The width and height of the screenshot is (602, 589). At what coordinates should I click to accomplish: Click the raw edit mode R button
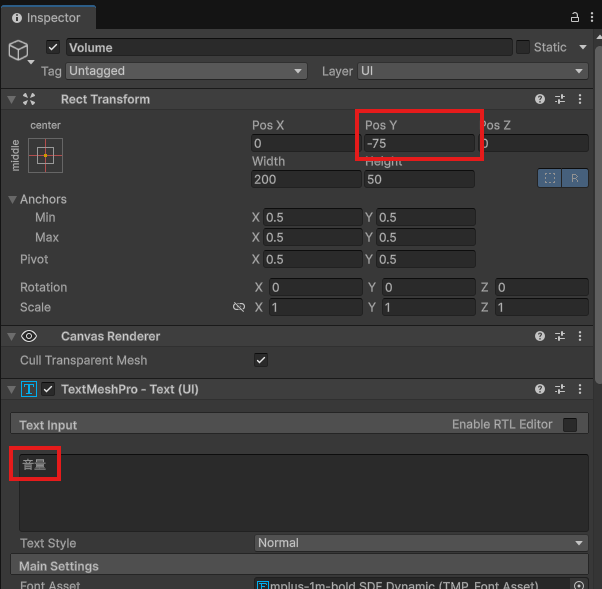(575, 178)
